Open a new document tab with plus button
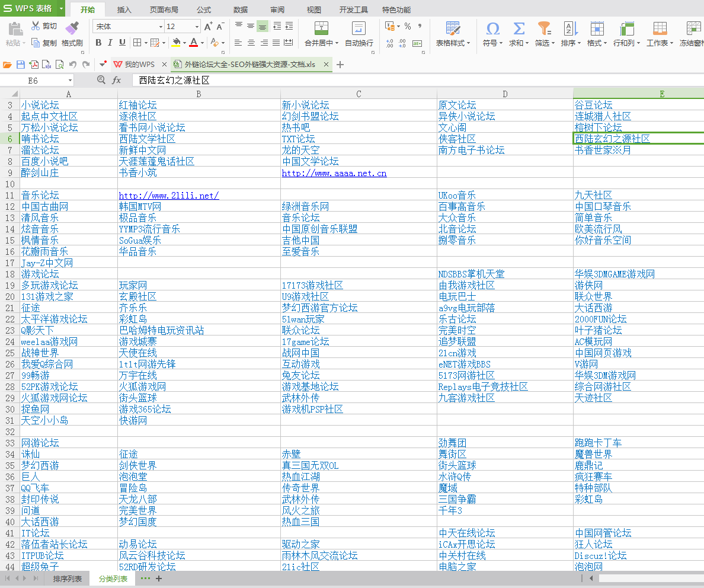Viewport: 704px width, 588px height. (x=340, y=65)
